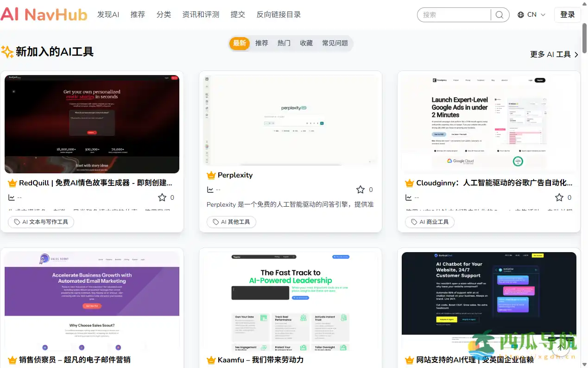Click the RedQuill website preview thumbnail
588x368 pixels.
pyautogui.click(x=91, y=124)
